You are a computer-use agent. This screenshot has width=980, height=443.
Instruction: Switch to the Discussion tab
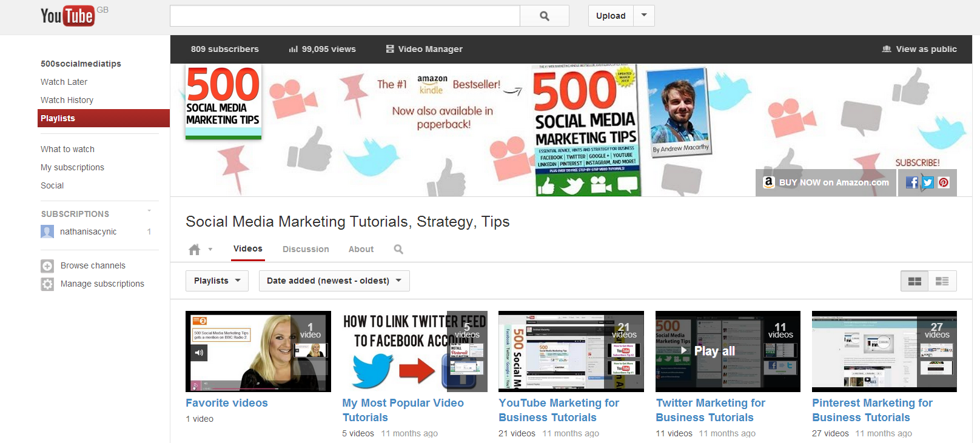coord(306,249)
